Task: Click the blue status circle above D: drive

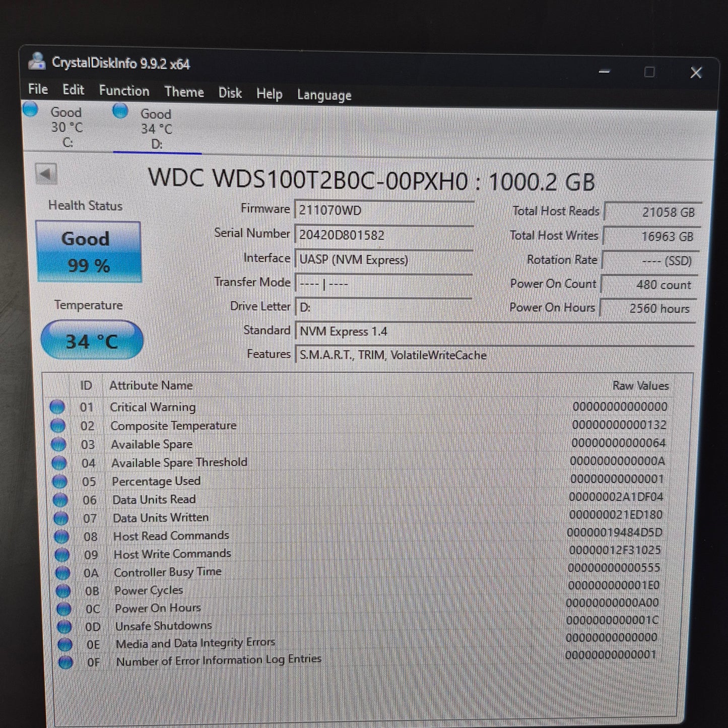Action: pyautogui.click(x=120, y=110)
